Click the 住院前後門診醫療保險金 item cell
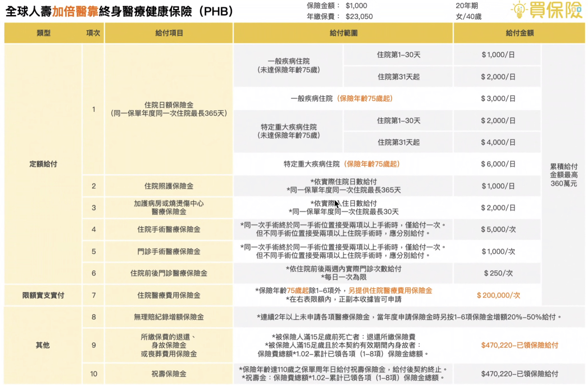 (x=169, y=273)
